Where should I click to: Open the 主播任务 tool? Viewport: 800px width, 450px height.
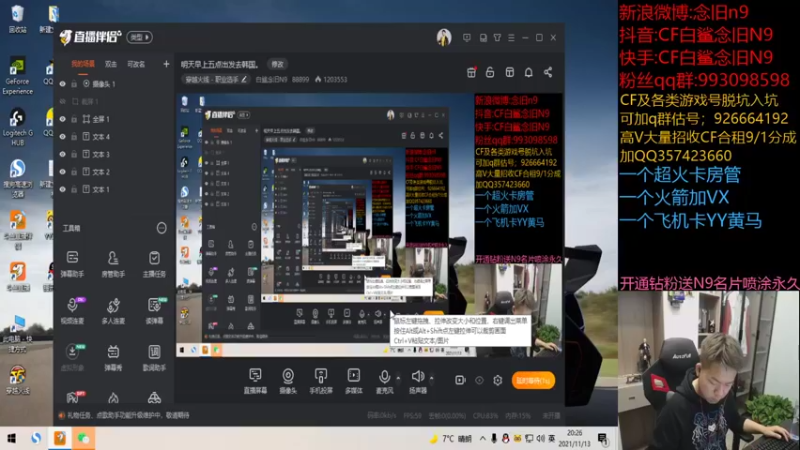point(154,264)
